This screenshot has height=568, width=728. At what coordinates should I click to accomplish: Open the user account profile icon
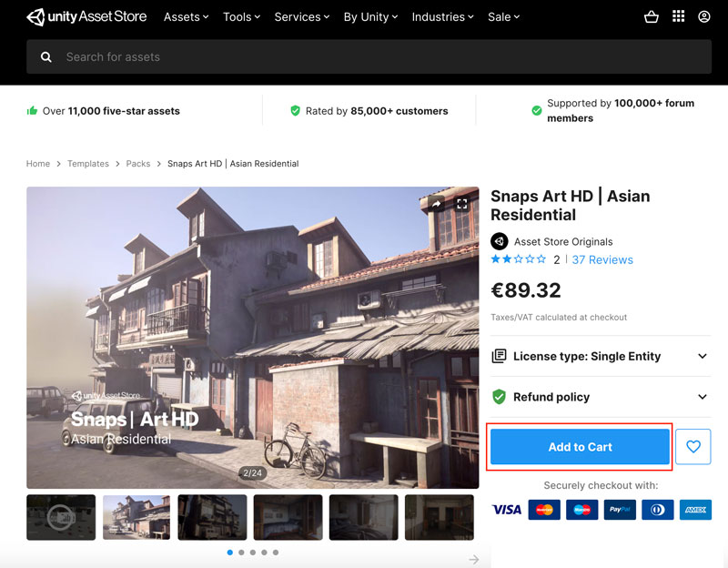click(x=704, y=16)
